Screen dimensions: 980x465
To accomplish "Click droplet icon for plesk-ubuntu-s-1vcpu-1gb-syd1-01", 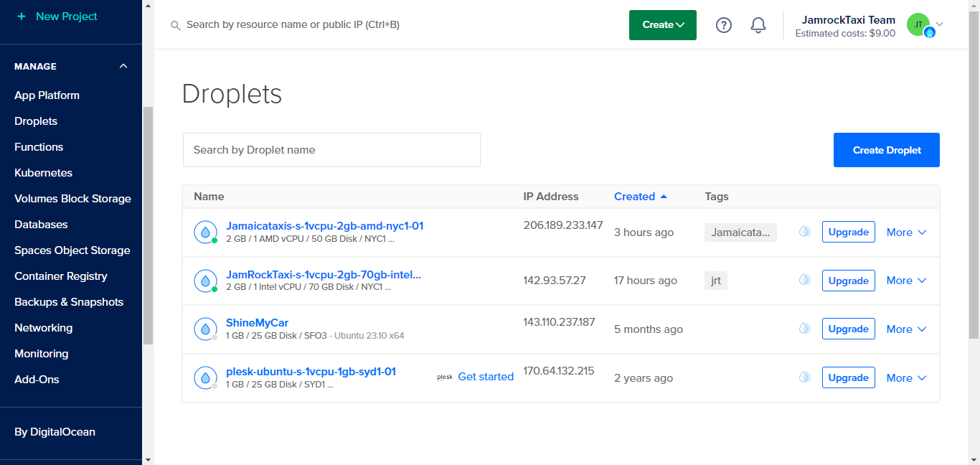I will pyautogui.click(x=205, y=377).
